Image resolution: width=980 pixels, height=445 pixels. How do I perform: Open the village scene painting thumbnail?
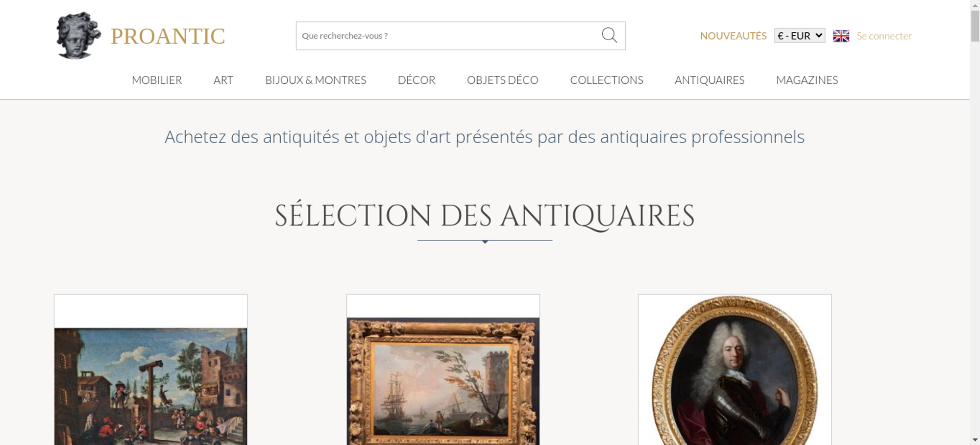tap(150, 386)
